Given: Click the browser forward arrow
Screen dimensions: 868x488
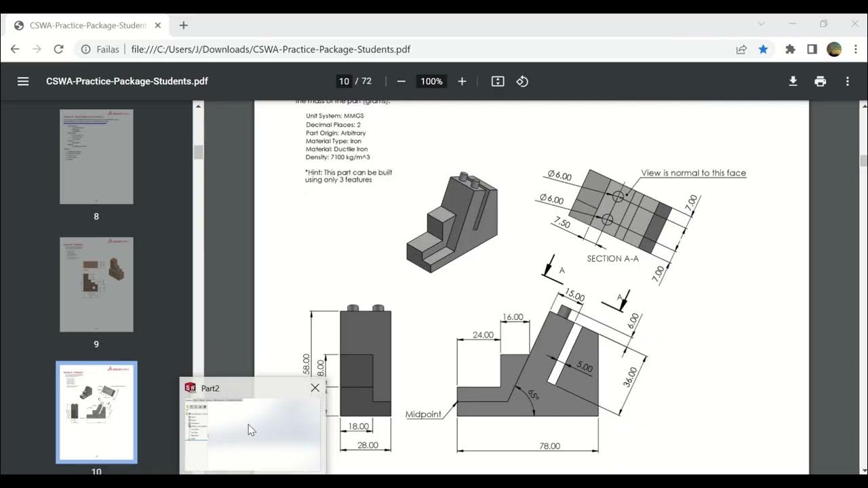Looking at the screenshot, I should 37,49.
